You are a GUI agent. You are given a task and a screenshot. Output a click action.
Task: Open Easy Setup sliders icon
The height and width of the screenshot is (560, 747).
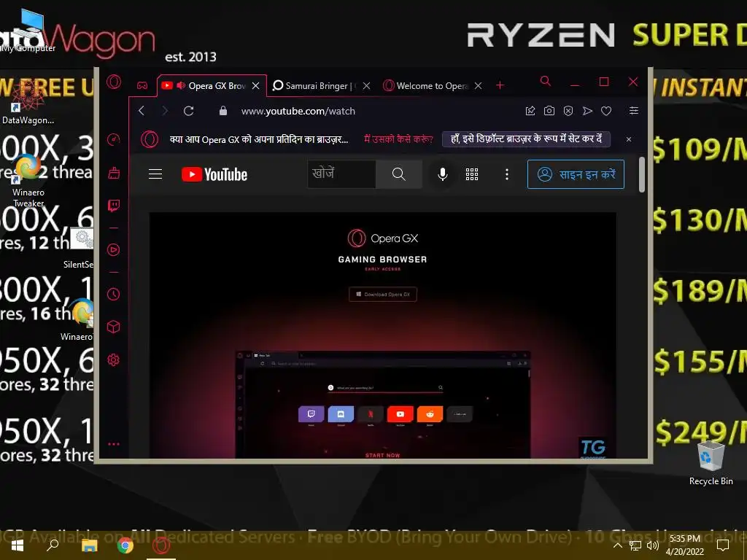(634, 111)
